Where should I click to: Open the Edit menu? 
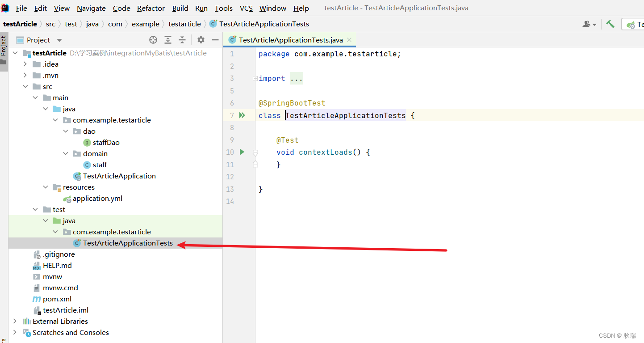[x=40, y=8]
